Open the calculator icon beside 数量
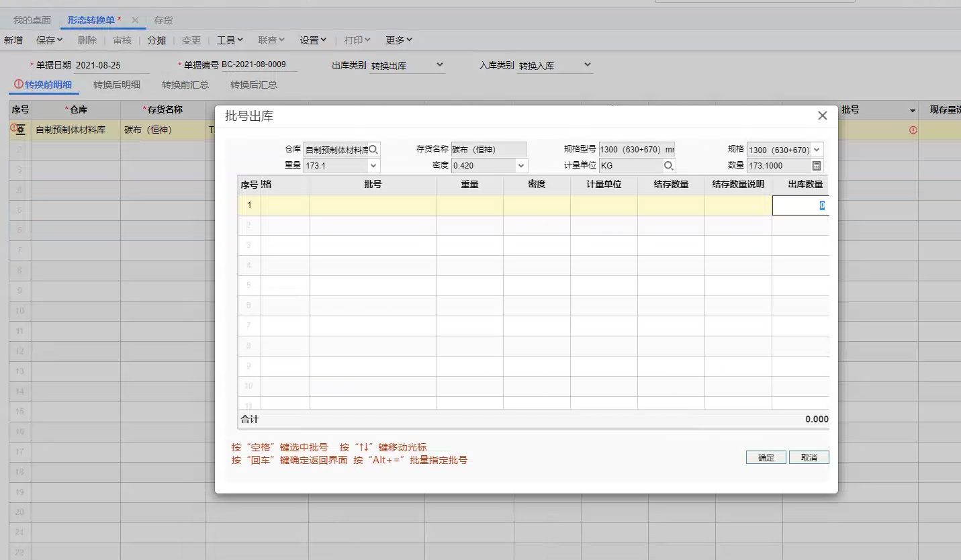Viewport: 961px width, 560px height. tap(817, 166)
